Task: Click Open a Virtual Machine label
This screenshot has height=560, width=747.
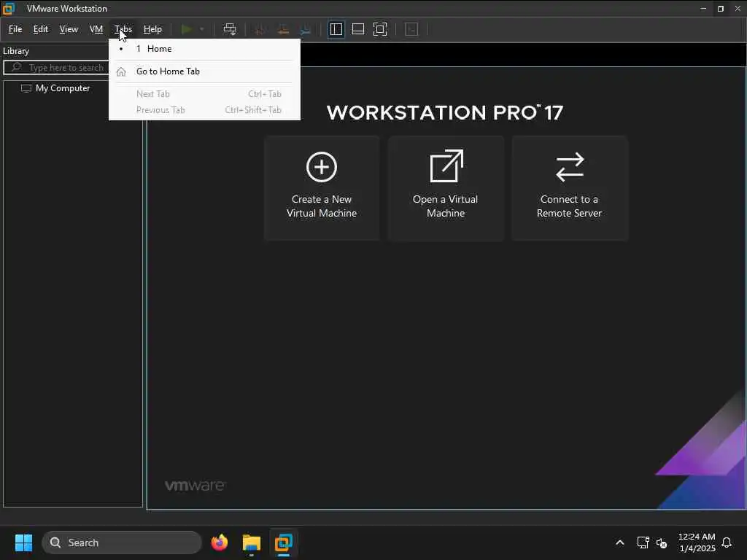Action: coord(446,206)
